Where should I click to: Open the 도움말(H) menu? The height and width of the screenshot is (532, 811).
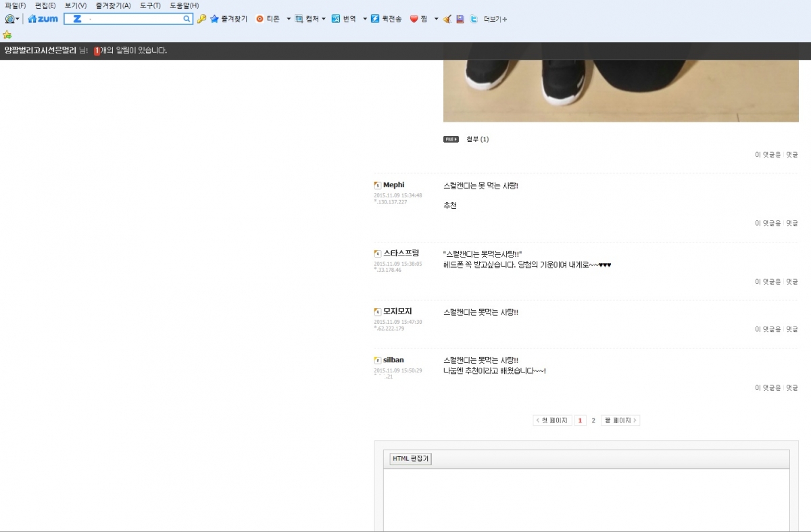(x=184, y=5)
